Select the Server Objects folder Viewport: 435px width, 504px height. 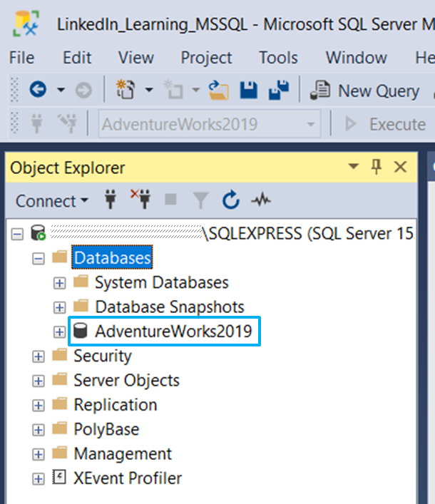pos(126,381)
